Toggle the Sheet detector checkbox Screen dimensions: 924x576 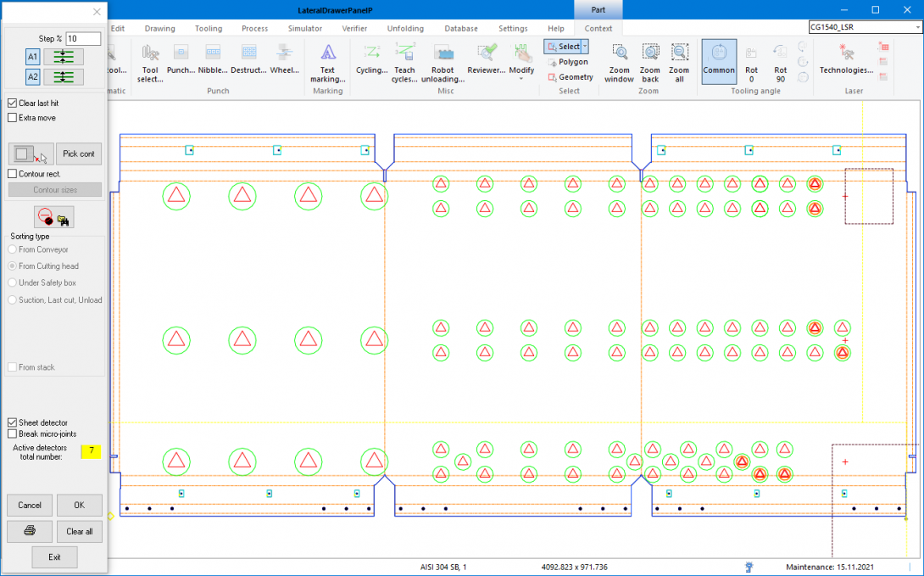pyautogui.click(x=12, y=422)
